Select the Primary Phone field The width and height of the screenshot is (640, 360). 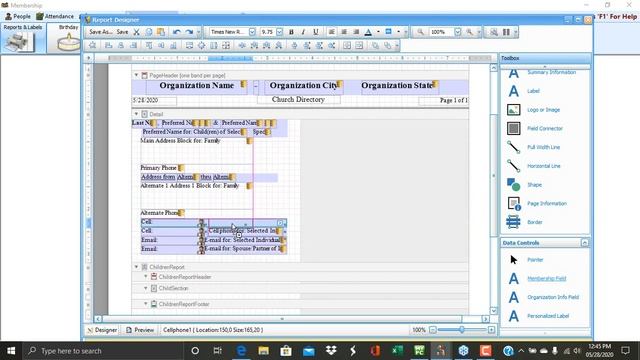coord(162,168)
